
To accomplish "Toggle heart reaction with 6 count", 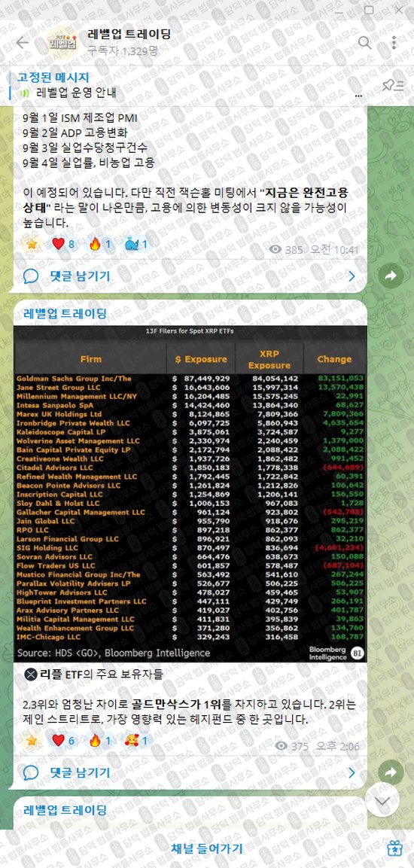I will click(63, 740).
